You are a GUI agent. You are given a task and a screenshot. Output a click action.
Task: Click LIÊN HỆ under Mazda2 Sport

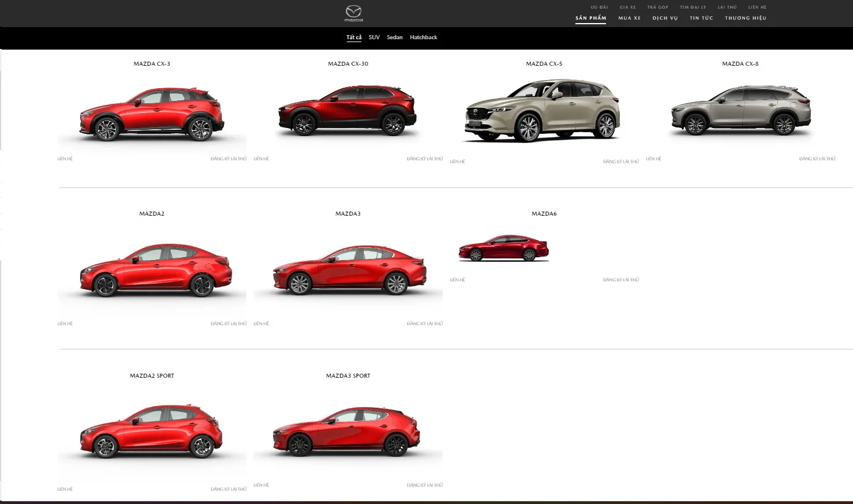pos(65,489)
